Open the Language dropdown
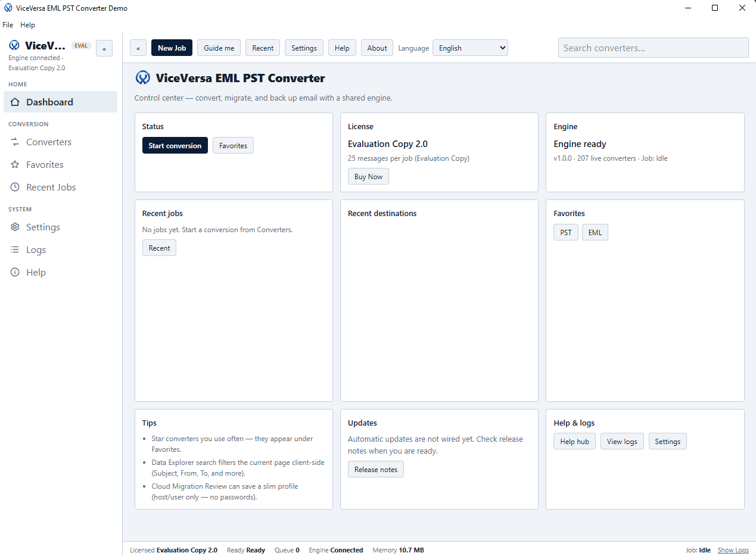756x556 pixels. click(x=470, y=48)
